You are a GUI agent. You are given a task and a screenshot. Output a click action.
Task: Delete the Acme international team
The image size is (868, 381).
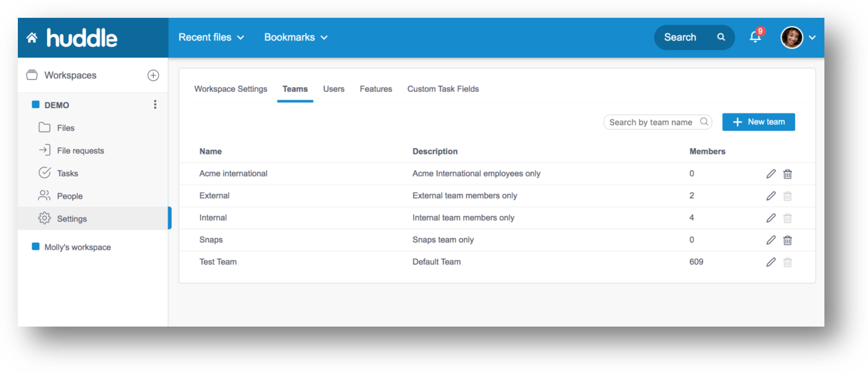point(787,174)
